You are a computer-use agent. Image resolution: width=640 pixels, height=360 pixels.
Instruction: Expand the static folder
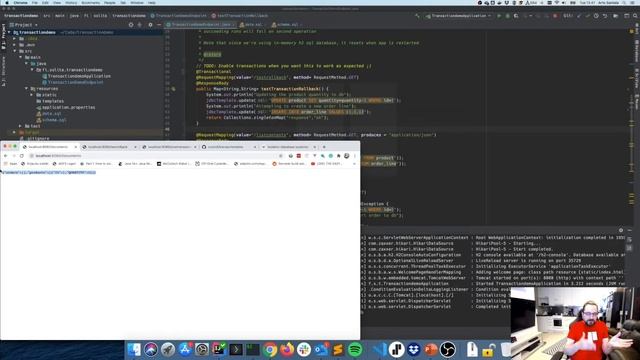tap(32, 95)
